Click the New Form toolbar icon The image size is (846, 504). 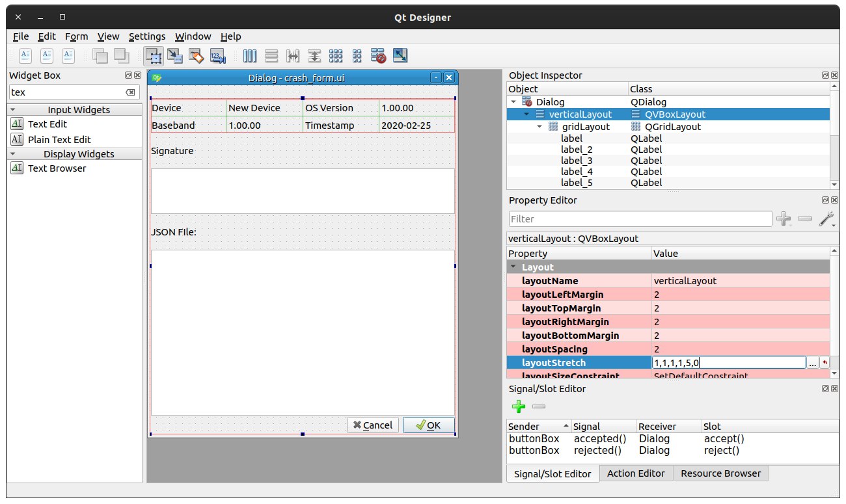pos(25,56)
